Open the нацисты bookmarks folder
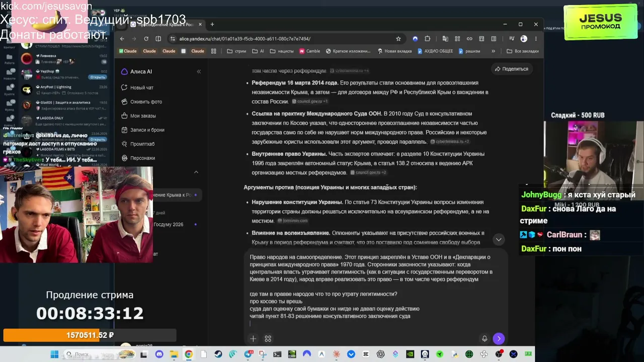Screen dimensions: 644x362 pyautogui.click(x=282, y=51)
